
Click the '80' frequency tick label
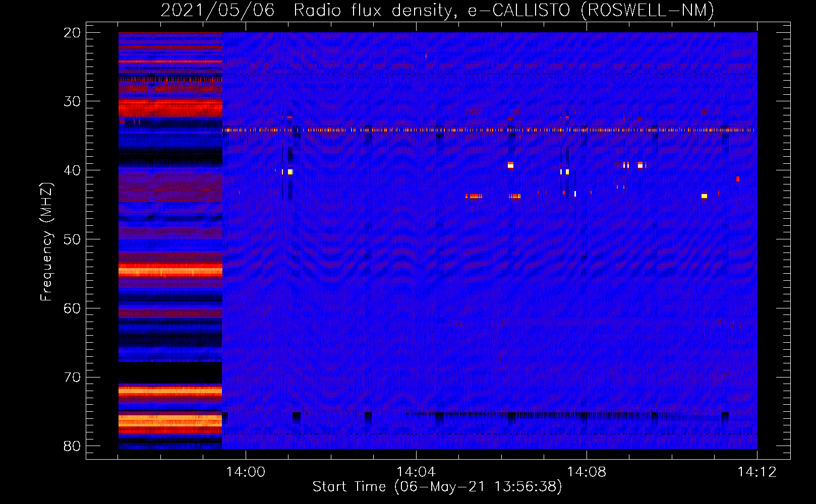click(72, 446)
